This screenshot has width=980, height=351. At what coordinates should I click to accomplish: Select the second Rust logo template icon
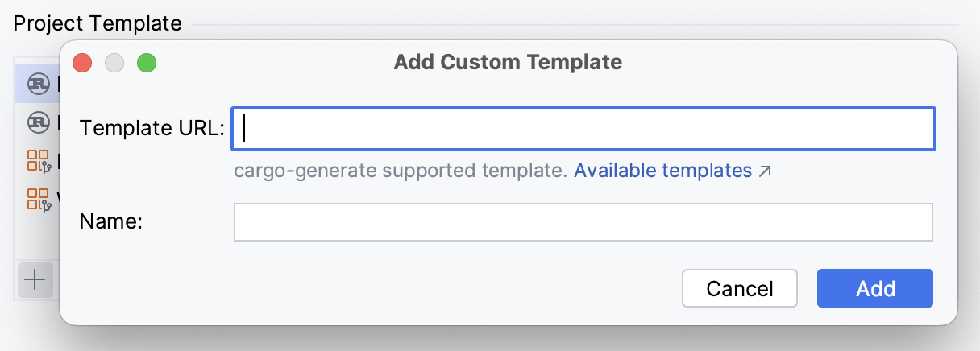(39, 122)
